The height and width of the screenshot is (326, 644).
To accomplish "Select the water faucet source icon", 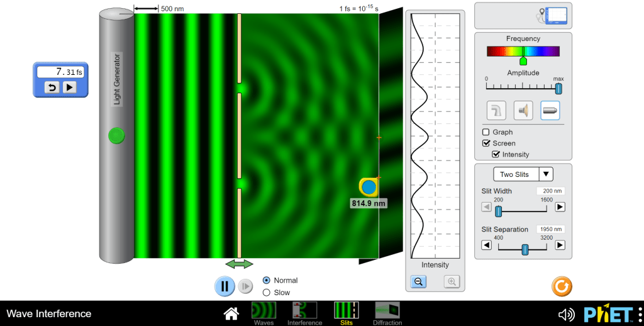I will 497,111.
